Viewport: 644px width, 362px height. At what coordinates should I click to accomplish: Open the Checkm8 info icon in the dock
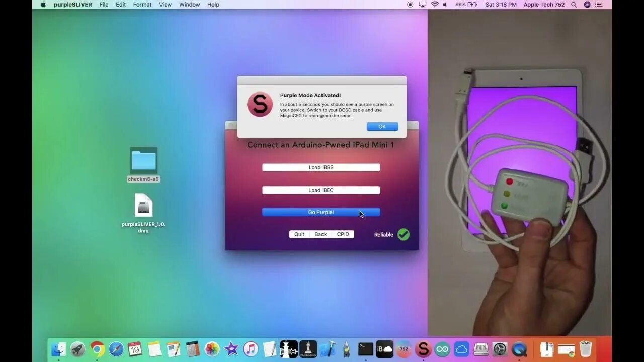coord(308,348)
